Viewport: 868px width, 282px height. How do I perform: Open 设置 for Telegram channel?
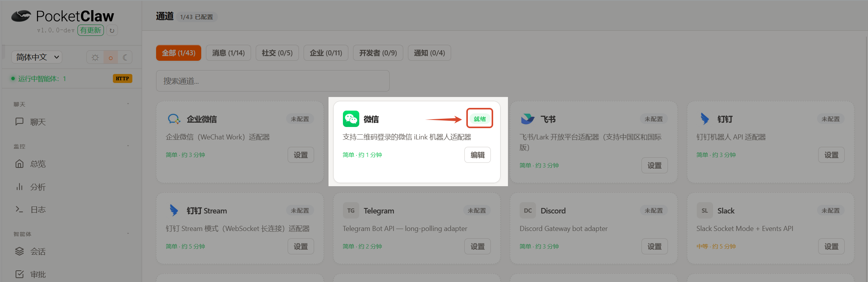click(478, 247)
